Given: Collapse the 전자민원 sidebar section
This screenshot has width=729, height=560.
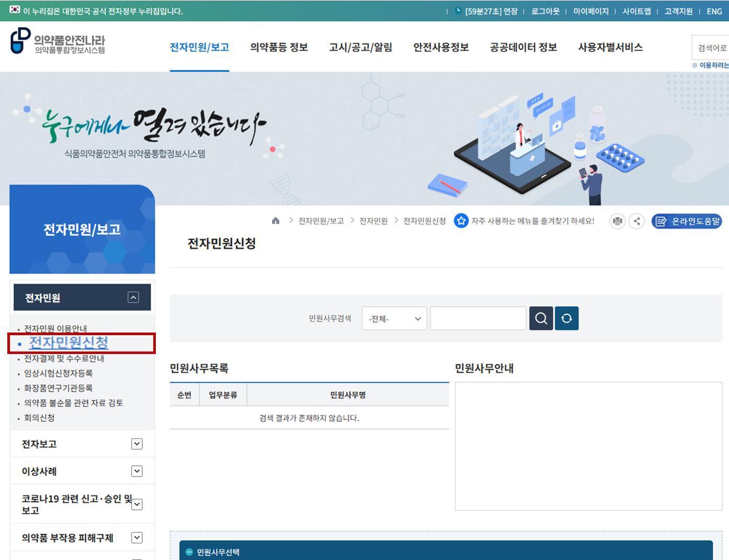Looking at the screenshot, I should (134, 297).
